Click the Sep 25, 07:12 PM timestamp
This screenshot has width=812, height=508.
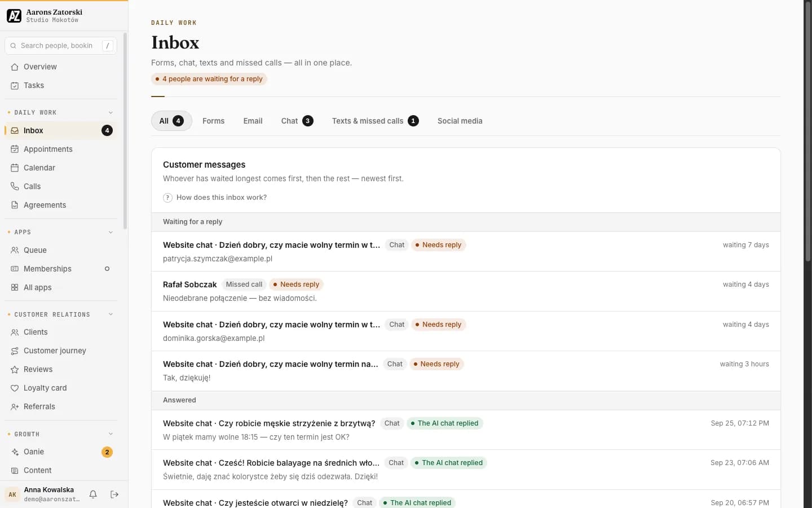[x=740, y=423]
